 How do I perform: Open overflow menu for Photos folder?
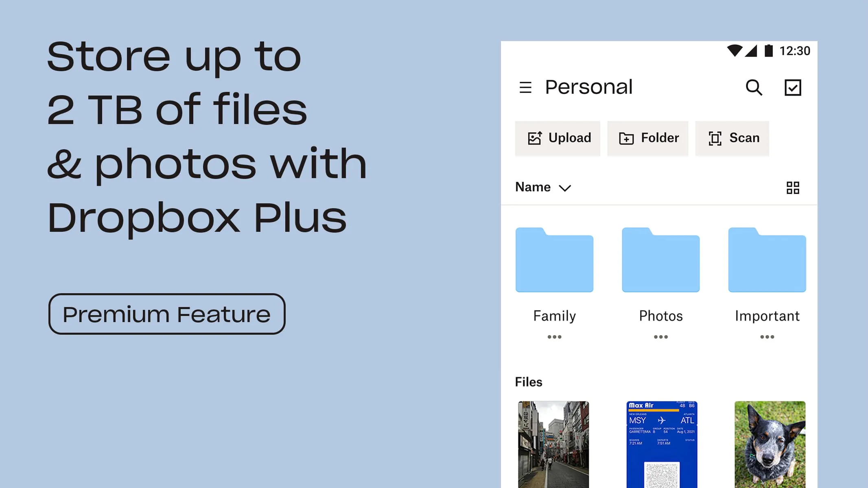click(x=660, y=337)
